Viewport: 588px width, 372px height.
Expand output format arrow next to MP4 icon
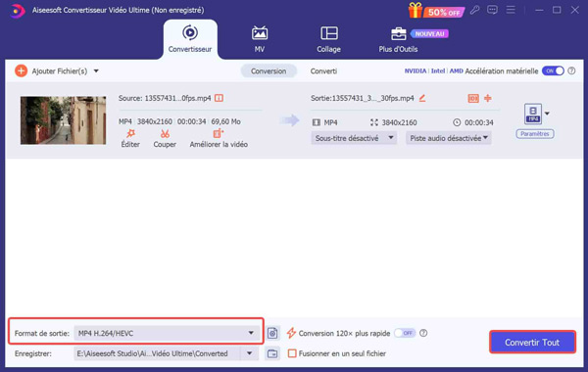click(547, 114)
